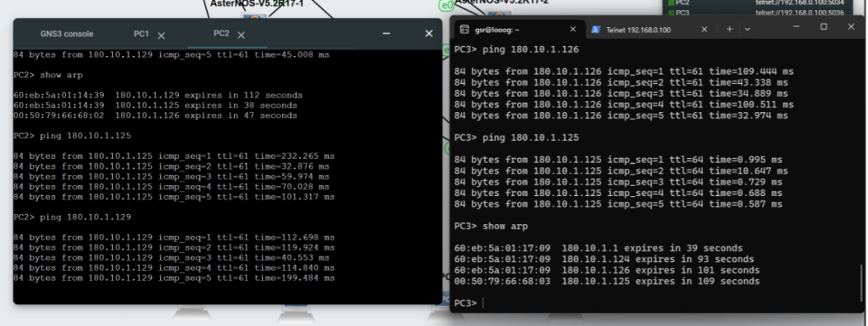Click the PowerShell icon on Telnet tab
Image resolution: width=868 pixels, height=326 pixels.
tap(596, 30)
